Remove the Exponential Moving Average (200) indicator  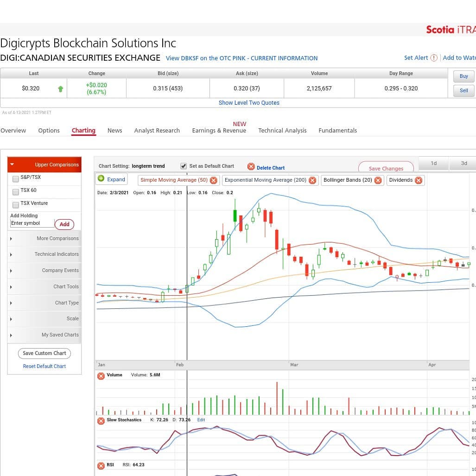(312, 180)
